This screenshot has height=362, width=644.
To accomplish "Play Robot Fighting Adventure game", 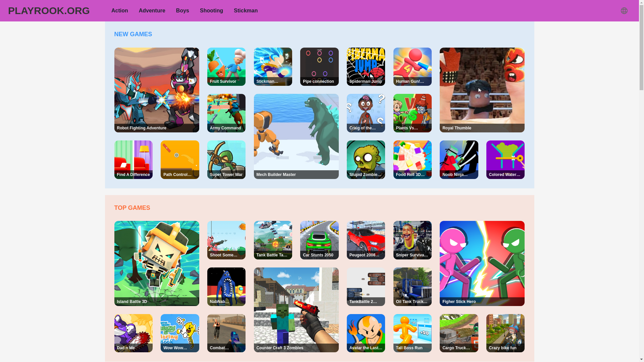I will pos(157,90).
